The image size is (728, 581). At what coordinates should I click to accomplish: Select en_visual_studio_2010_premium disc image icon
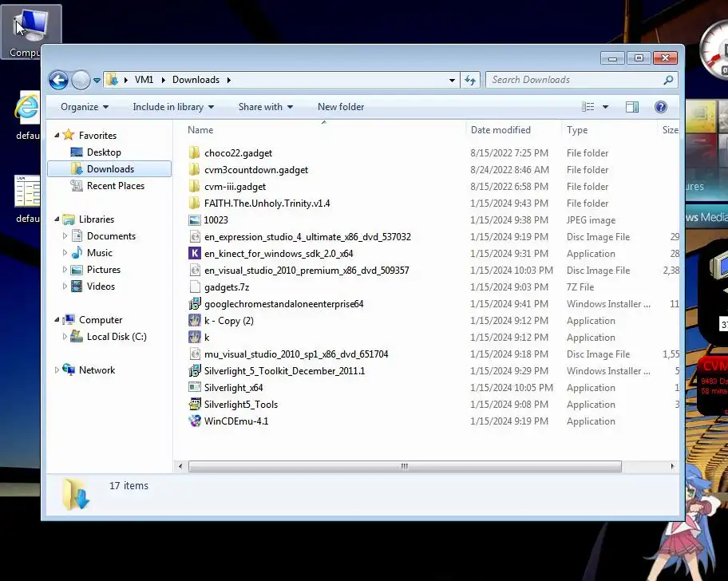point(195,270)
